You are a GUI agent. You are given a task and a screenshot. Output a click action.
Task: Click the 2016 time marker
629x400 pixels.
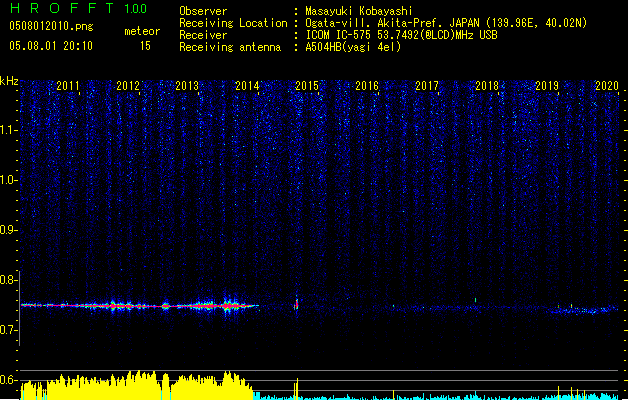coord(367,86)
